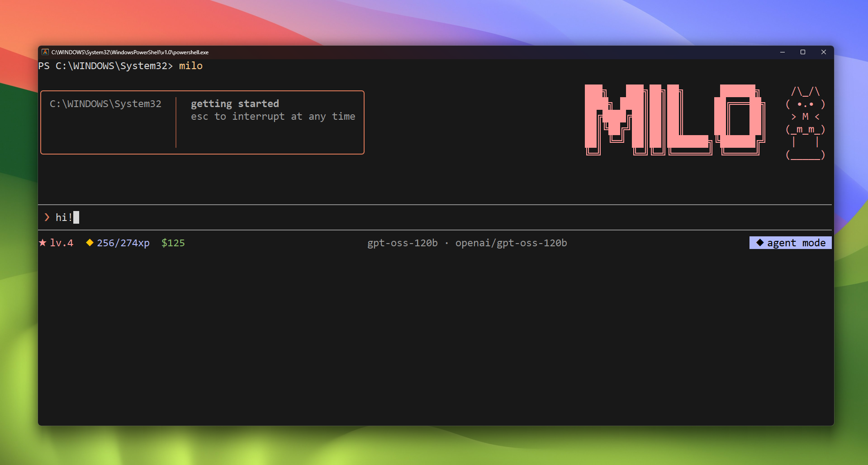Click the "$125" balance value

click(173, 243)
